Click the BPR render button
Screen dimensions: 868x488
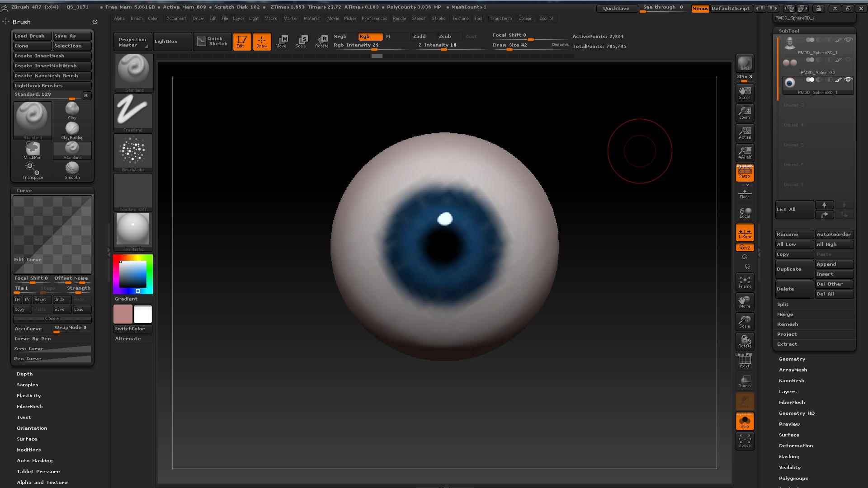[x=745, y=63]
